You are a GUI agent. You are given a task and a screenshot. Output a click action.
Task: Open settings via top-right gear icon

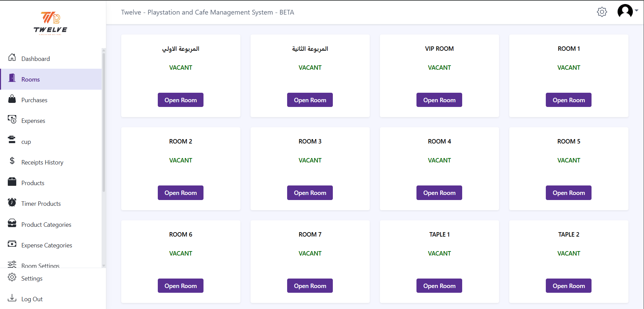[602, 12]
